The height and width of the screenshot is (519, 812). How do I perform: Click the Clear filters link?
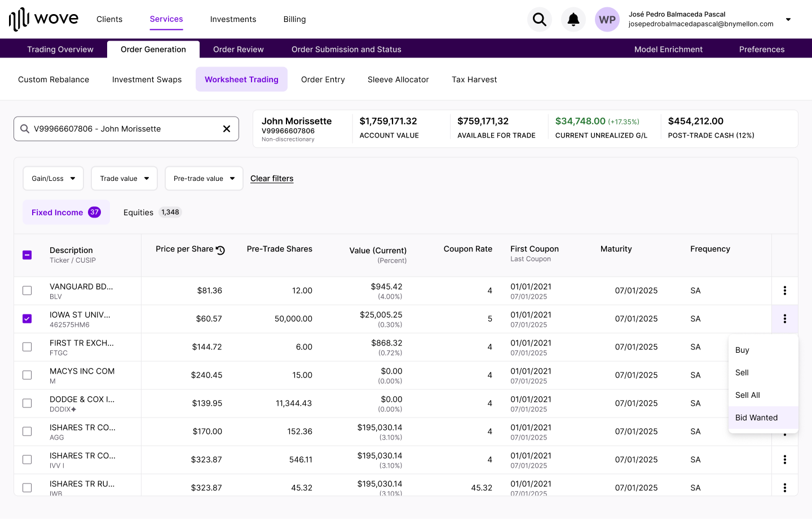coord(272,179)
